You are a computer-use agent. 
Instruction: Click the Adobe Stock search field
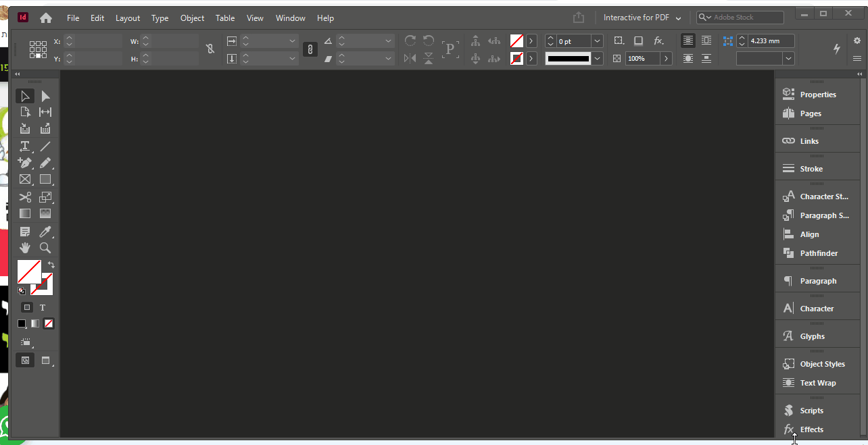[x=740, y=18]
